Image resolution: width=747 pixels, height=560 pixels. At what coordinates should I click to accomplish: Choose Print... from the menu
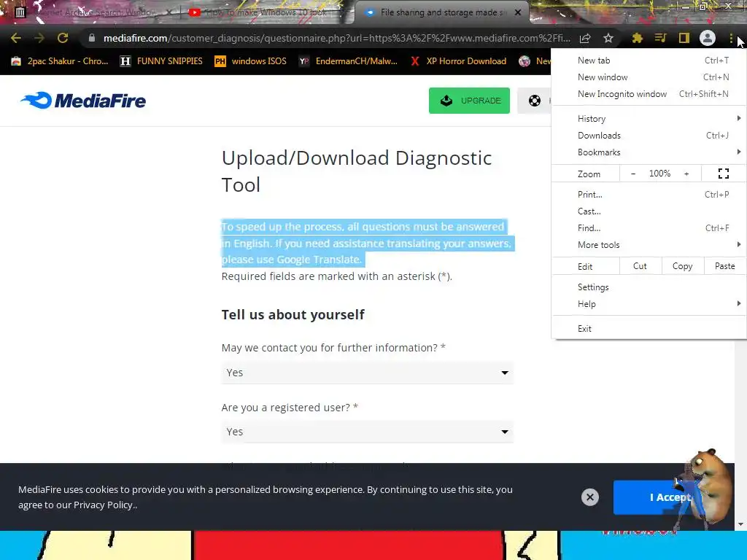649,194
